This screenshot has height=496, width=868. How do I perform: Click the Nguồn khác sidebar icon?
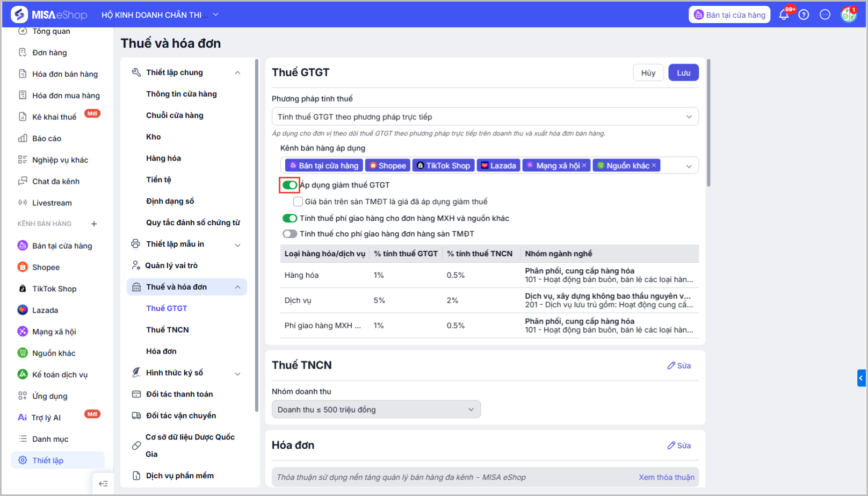pyautogui.click(x=23, y=353)
